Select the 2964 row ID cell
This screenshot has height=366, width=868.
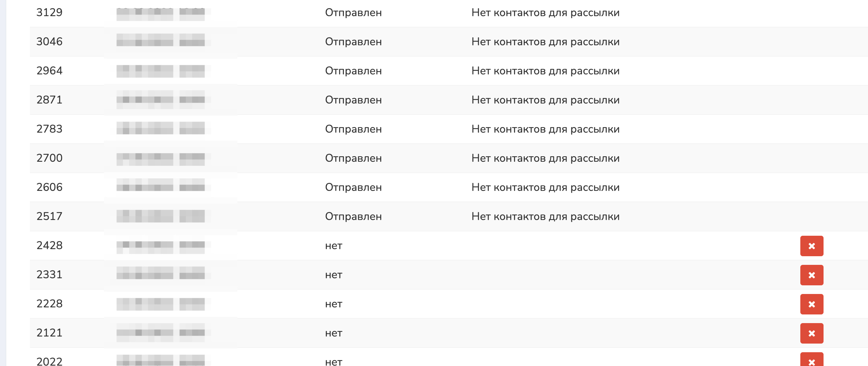pos(49,71)
